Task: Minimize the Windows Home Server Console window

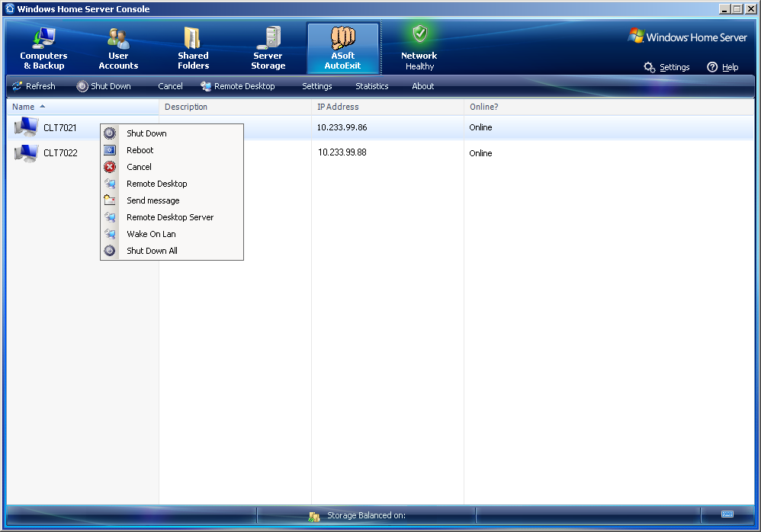Action: 724,8
